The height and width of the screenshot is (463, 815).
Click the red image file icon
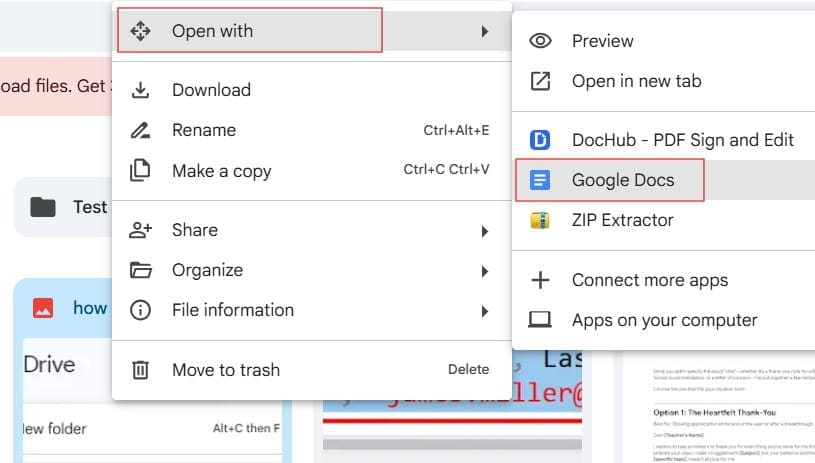pos(43,308)
